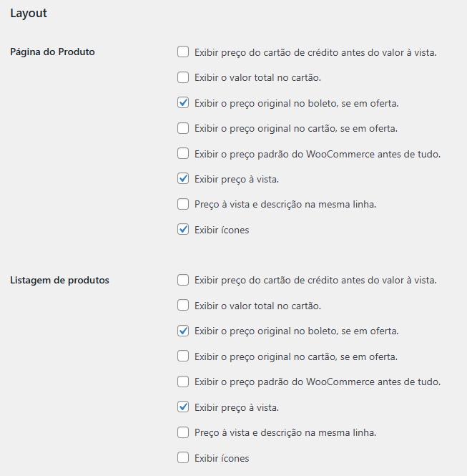Image resolution: width=467 pixels, height=476 pixels.
Task: Disable 'Exibir preço à vista' in Listagem de produtos
Action: (x=183, y=407)
